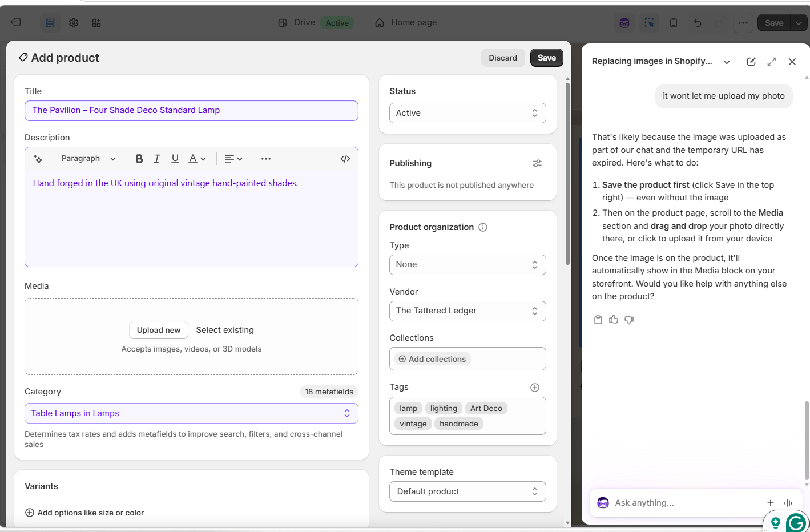Switch to mobile preview icon
810x532 pixels.
[674, 23]
